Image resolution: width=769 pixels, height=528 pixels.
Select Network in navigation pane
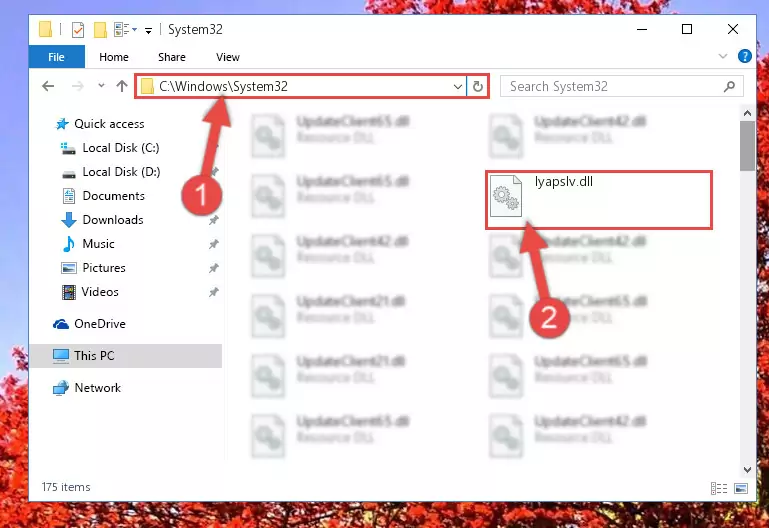[x=98, y=388]
